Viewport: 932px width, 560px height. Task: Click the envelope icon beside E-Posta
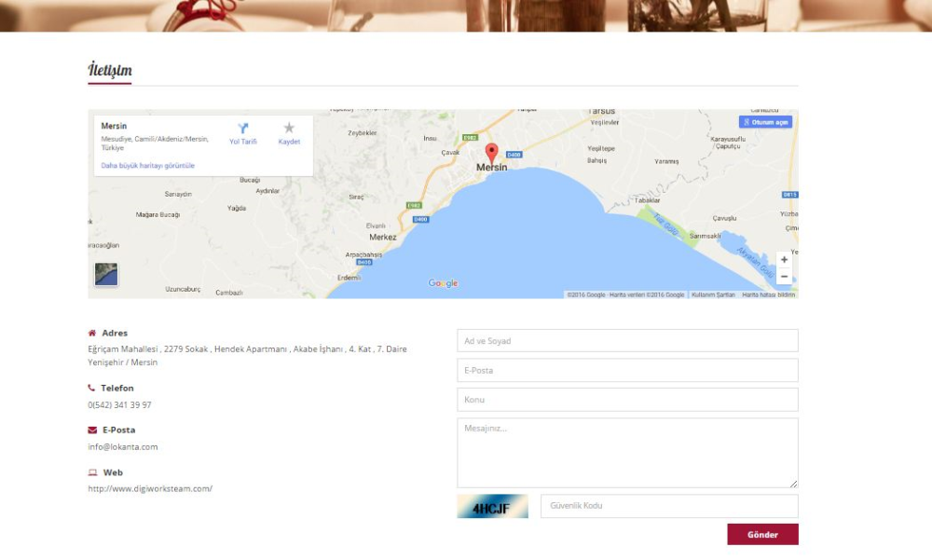click(92, 430)
